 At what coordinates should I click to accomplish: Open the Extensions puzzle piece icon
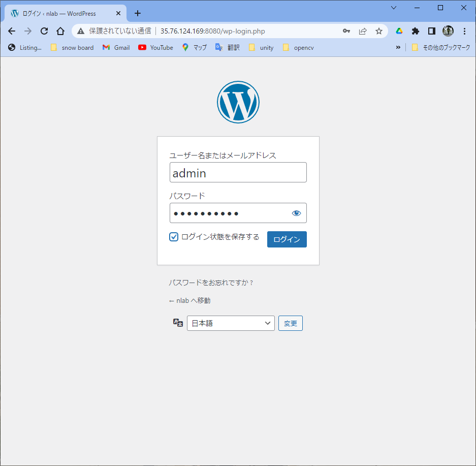click(416, 31)
